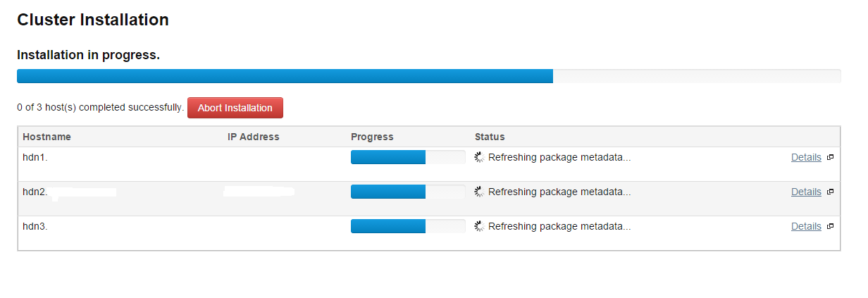Viewport: 868px width, 298px height.
Task: Click the Abort Installation button
Action: tap(235, 108)
